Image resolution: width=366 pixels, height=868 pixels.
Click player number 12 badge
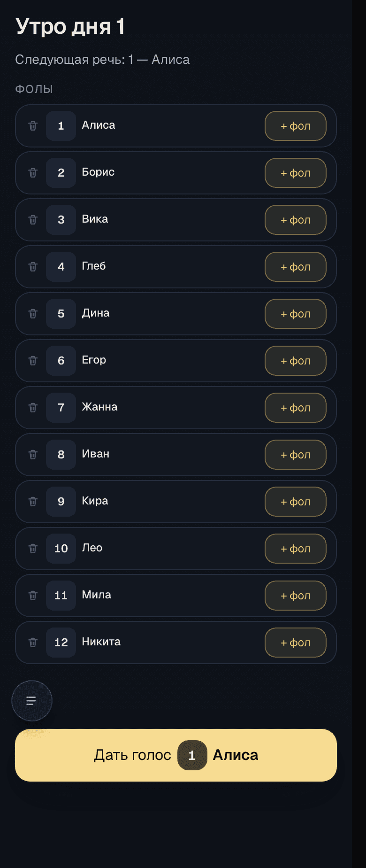point(61,643)
